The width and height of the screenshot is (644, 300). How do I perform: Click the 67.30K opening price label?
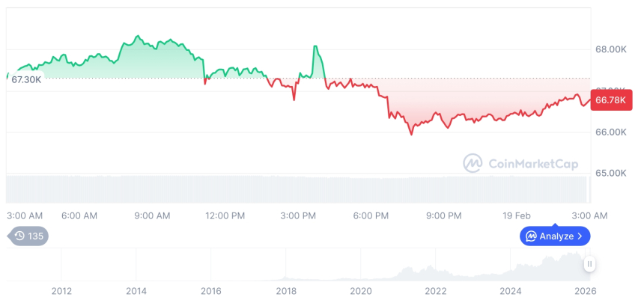(26, 79)
